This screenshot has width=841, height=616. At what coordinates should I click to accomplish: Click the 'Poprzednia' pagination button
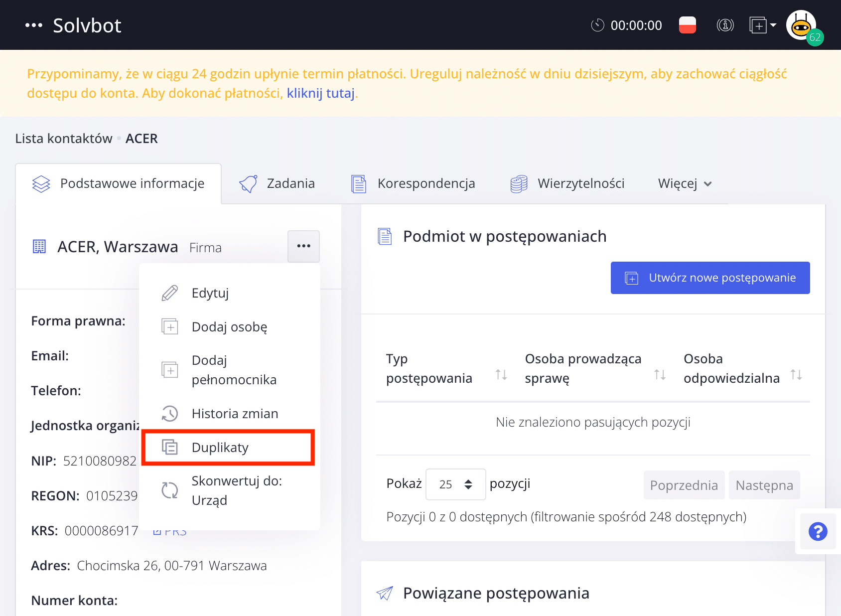(684, 485)
